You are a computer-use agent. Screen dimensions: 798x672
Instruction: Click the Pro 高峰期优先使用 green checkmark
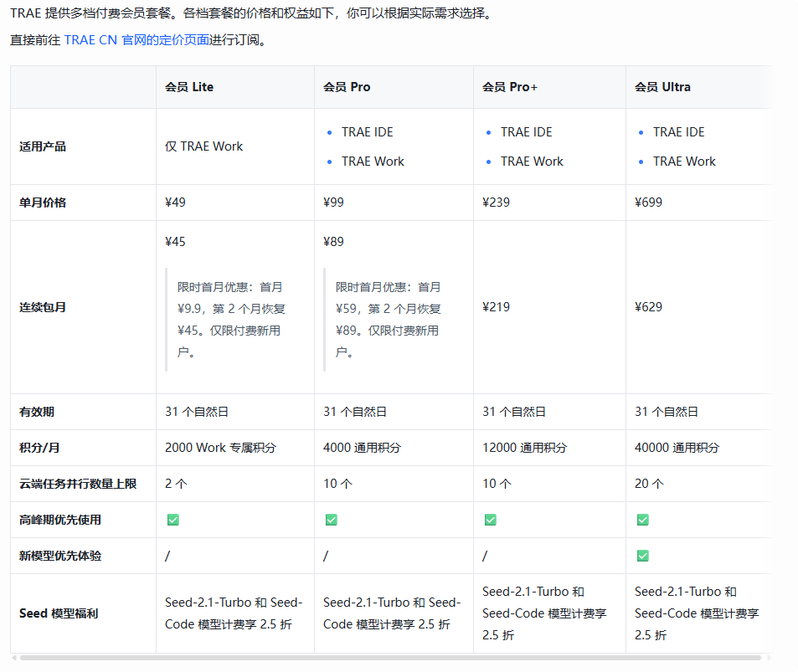(x=332, y=520)
